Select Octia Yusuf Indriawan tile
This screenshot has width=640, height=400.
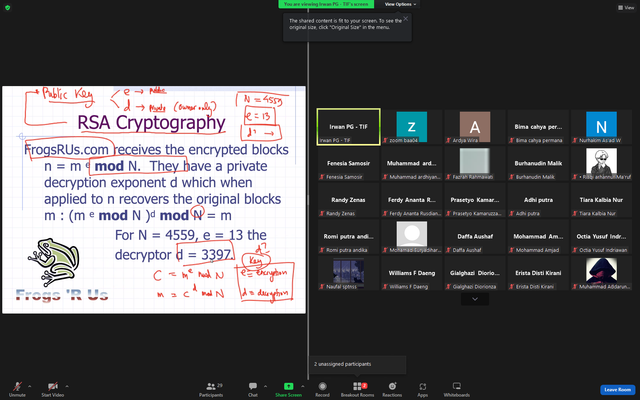click(601, 236)
